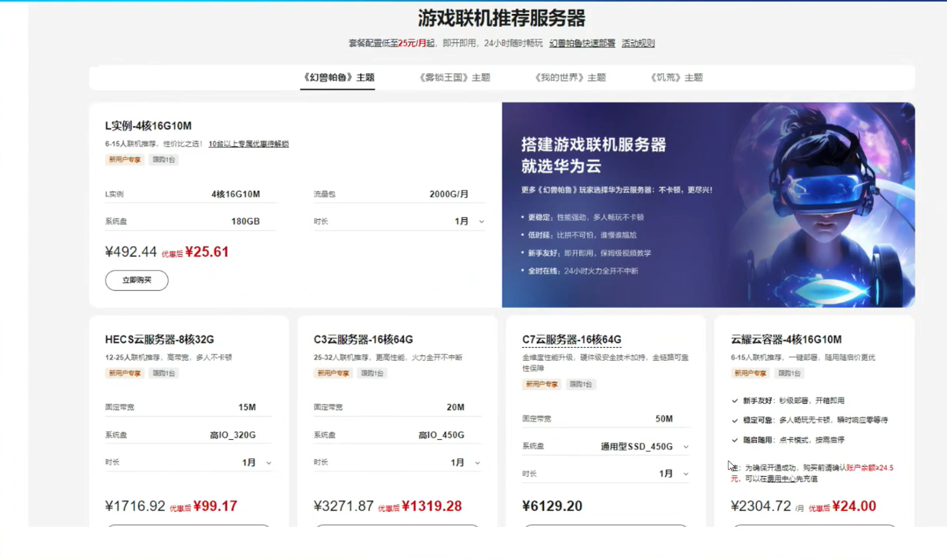The height and width of the screenshot is (560, 947).
Task: Open the 《雾锁王国》主题 tab
Action: click(x=454, y=78)
